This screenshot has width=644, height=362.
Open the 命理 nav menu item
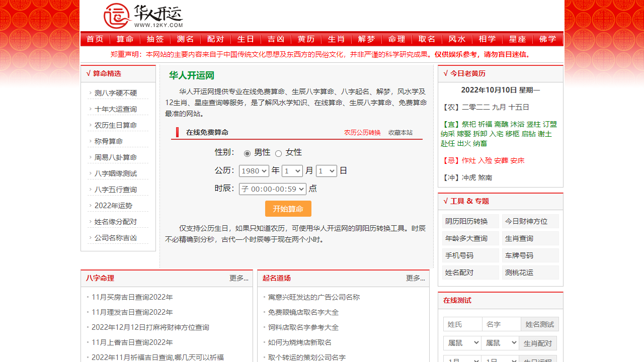click(x=397, y=39)
